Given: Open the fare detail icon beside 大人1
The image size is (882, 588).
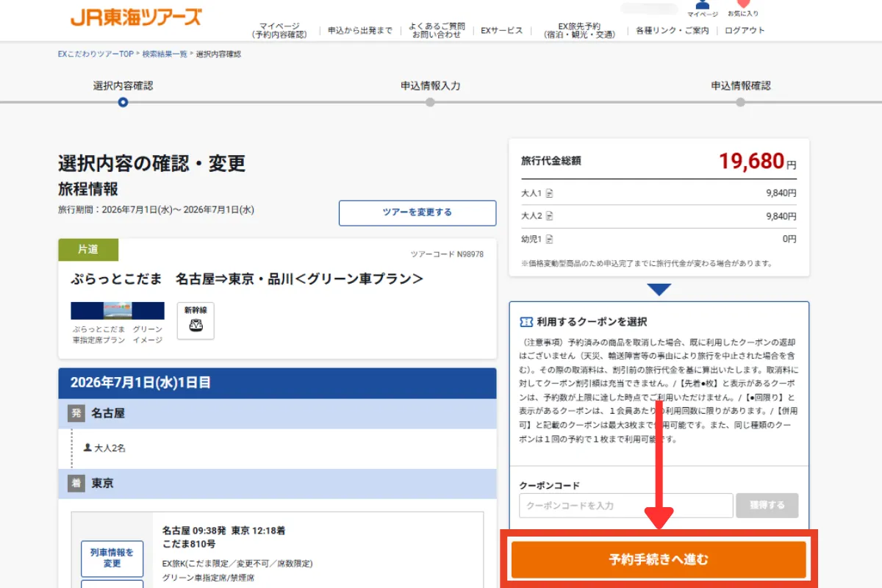Looking at the screenshot, I should pos(549,193).
